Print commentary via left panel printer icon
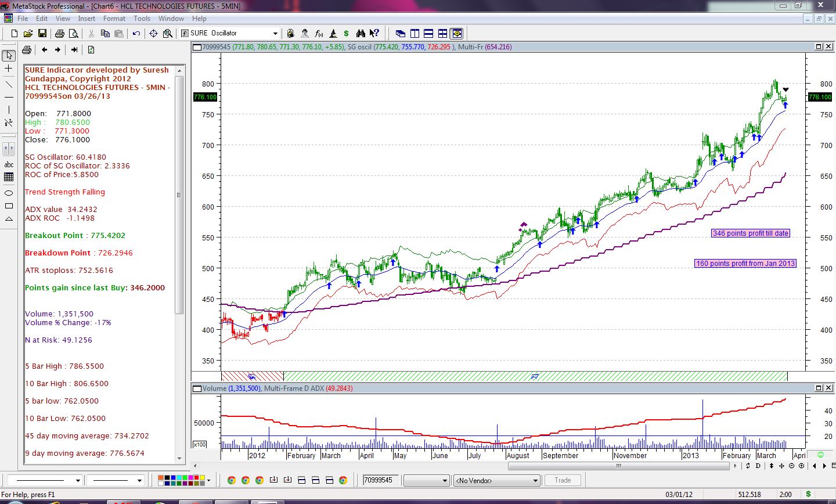The width and height of the screenshot is (836, 504). [x=27, y=50]
